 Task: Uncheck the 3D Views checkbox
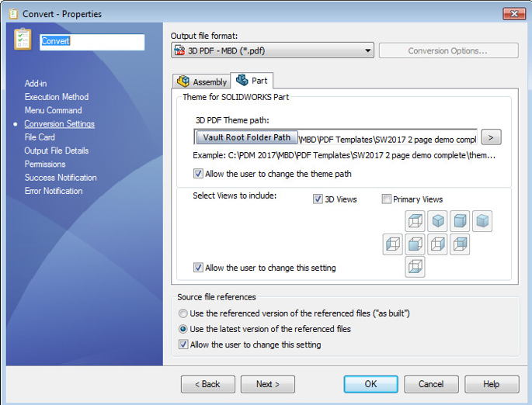click(318, 199)
